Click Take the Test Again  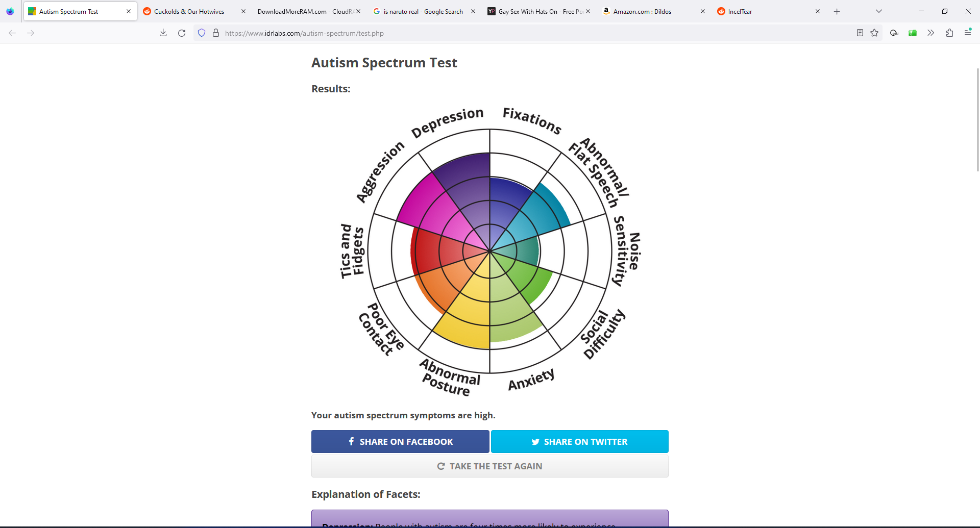tap(490, 466)
